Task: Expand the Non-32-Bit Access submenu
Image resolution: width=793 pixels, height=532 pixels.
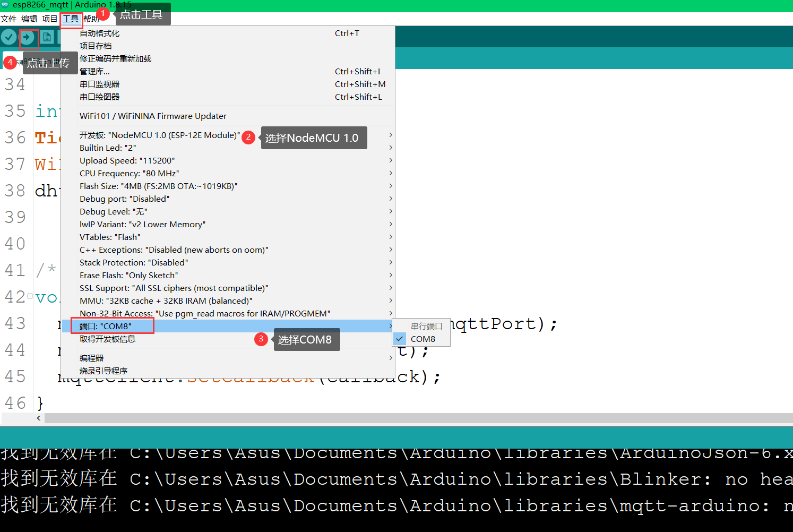Action: [x=228, y=314]
